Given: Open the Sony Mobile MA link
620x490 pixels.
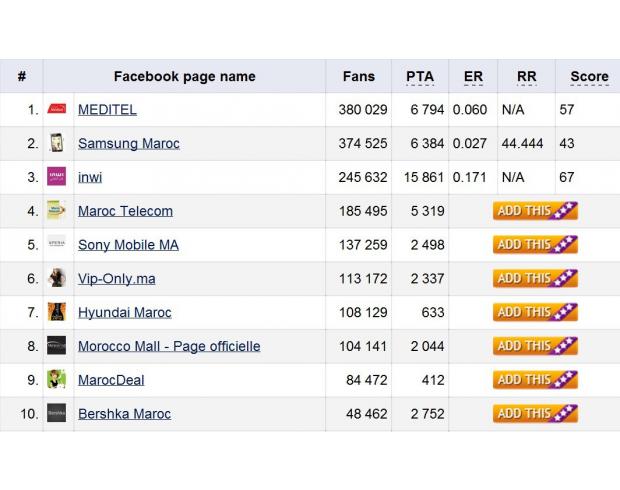Looking at the screenshot, I should click(x=129, y=245).
